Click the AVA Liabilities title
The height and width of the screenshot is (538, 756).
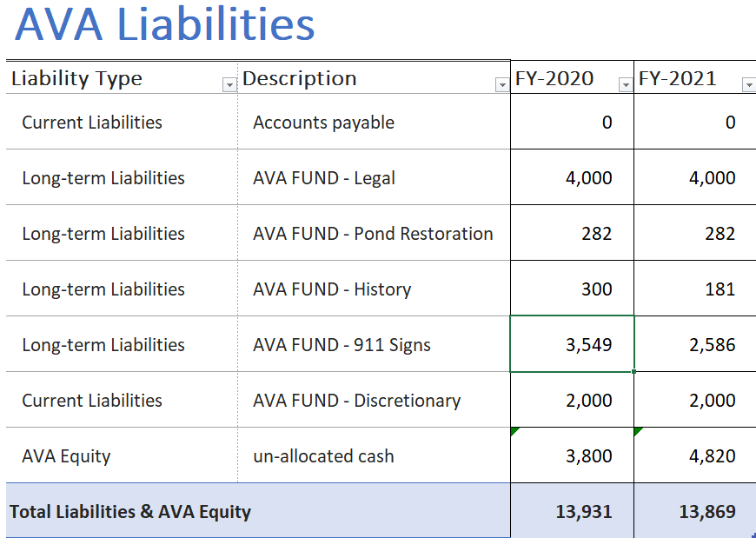[165, 25]
